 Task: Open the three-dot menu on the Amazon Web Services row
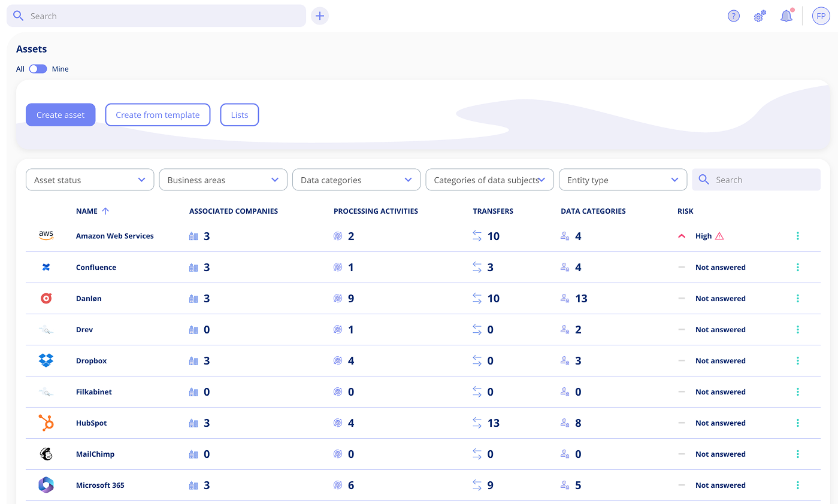click(798, 236)
